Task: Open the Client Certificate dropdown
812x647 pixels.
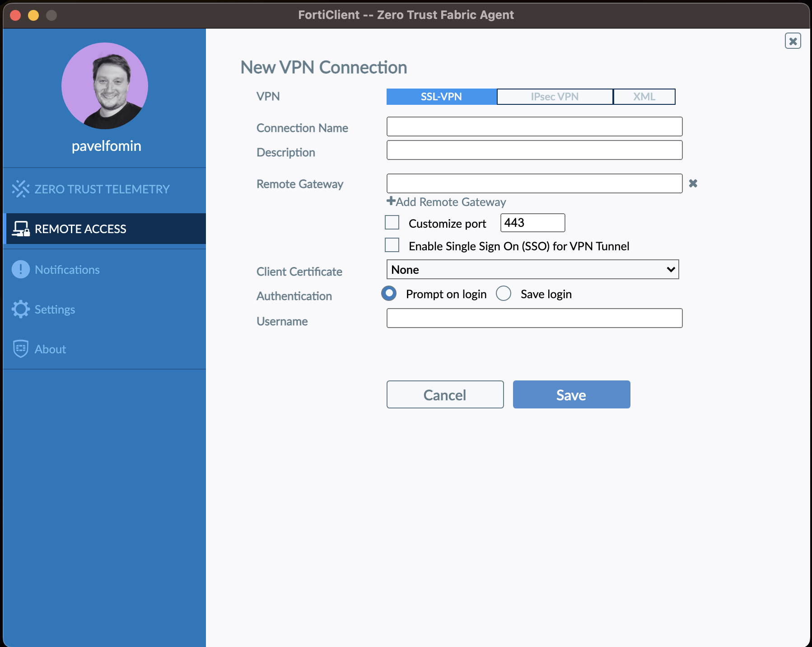Action: click(x=532, y=269)
